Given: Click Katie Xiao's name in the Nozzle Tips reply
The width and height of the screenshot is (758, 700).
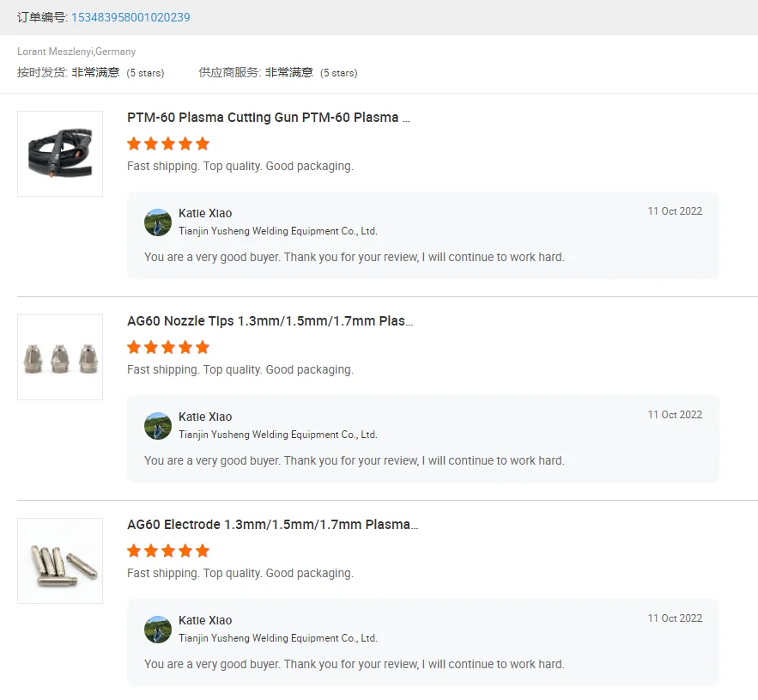Looking at the screenshot, I should pos(205,417).
